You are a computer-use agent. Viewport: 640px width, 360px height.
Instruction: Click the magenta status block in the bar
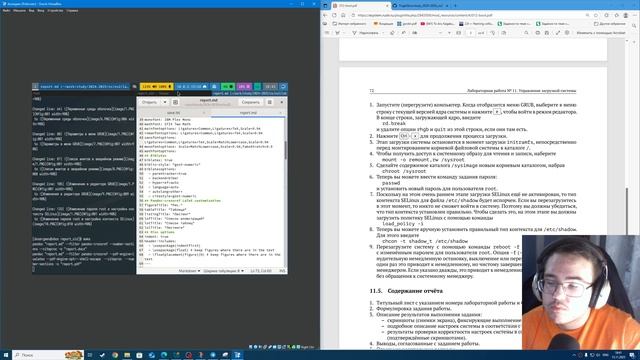pyautogui.click(x=244, y=87)
